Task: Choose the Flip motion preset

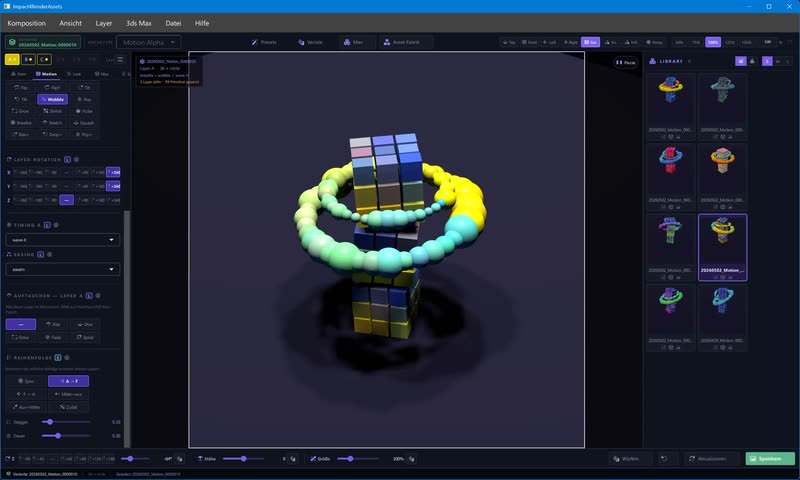Action: click(x=21, y=87)
